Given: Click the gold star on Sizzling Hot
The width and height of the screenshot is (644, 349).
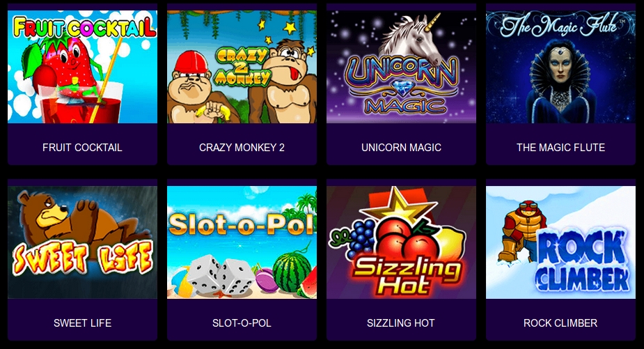Looking at the screenshot, I should [397, 203].
